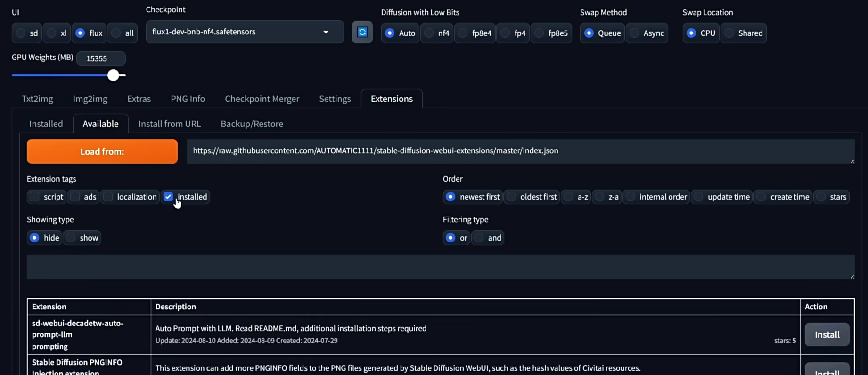868x375 pixels.
Task: Switch to the Txt2img tab
Action: (37, 99)
